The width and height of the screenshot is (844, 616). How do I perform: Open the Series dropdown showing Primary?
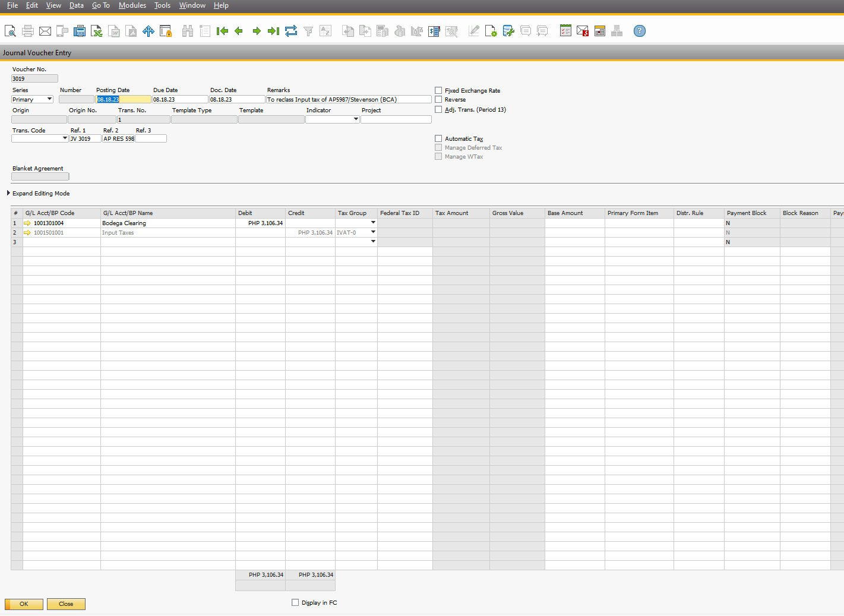[49, 99]
